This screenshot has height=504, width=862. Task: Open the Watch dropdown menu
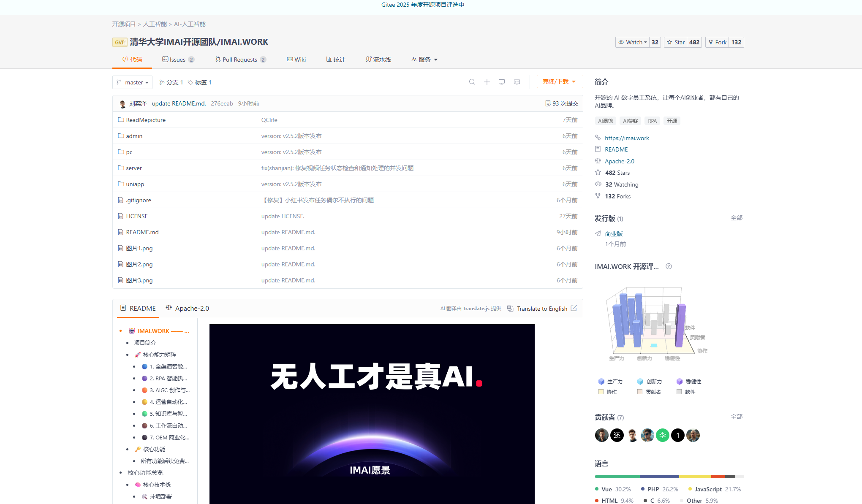[x=632, y=42]
